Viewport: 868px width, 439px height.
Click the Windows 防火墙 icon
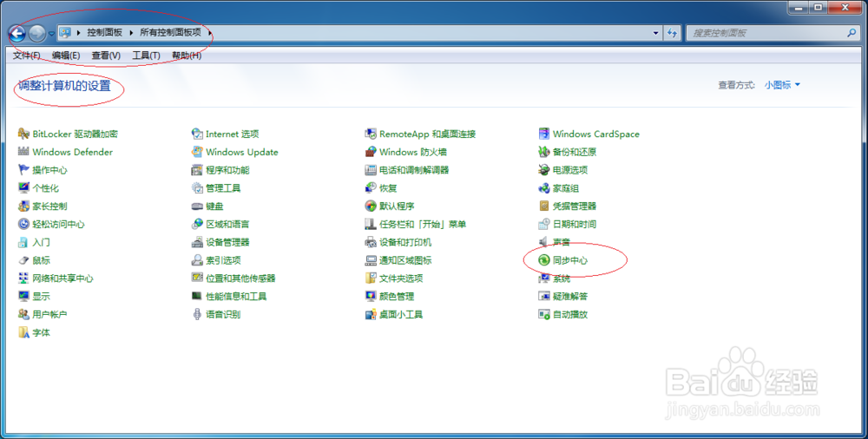pos(371,152)
